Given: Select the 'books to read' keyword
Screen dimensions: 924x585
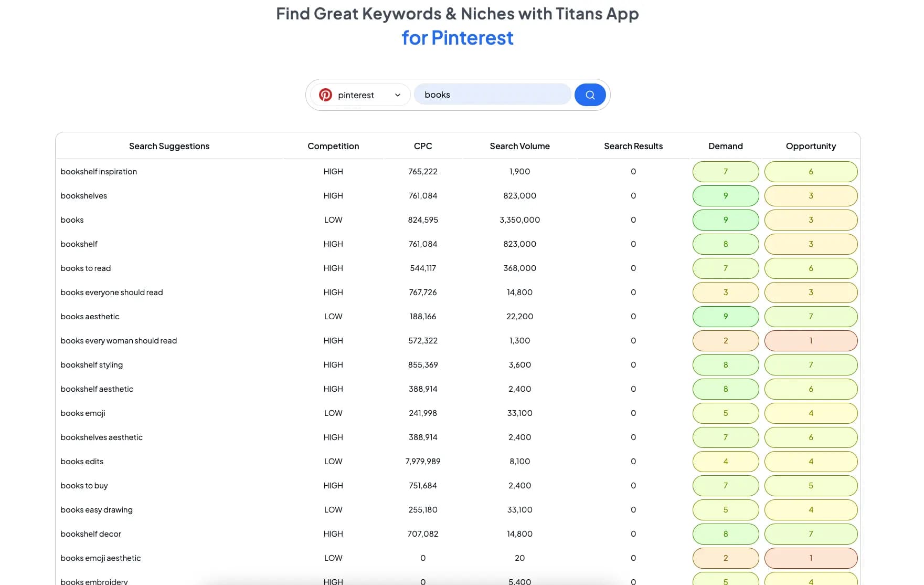Looking at the screenshot, I should click(x=86, y=268).
